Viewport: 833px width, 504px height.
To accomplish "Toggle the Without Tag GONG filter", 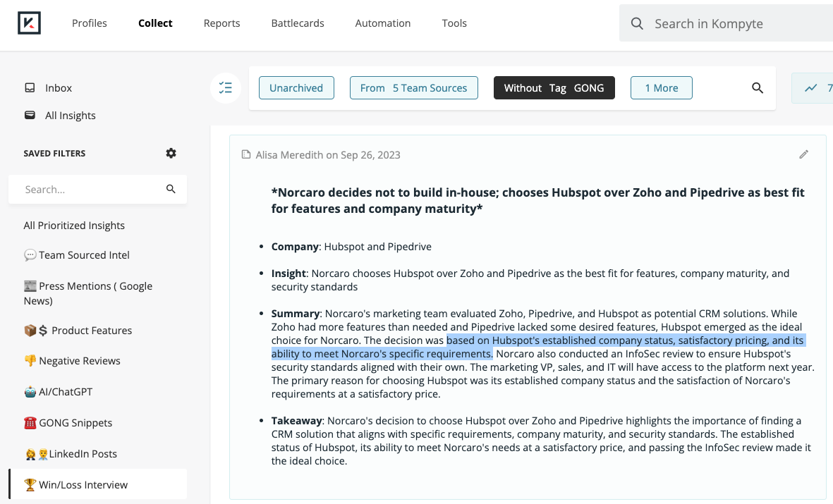I will point(554,88).
